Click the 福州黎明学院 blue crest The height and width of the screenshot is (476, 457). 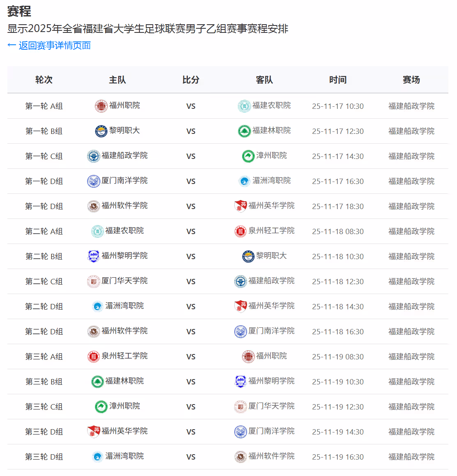(x=94, y=256)
